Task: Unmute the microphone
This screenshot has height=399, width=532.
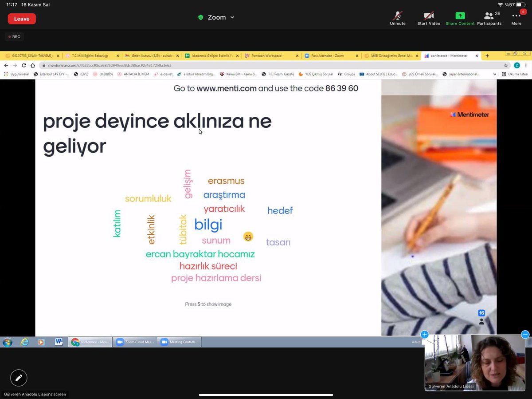Action: pyautogui.click(x=398, y=18)
